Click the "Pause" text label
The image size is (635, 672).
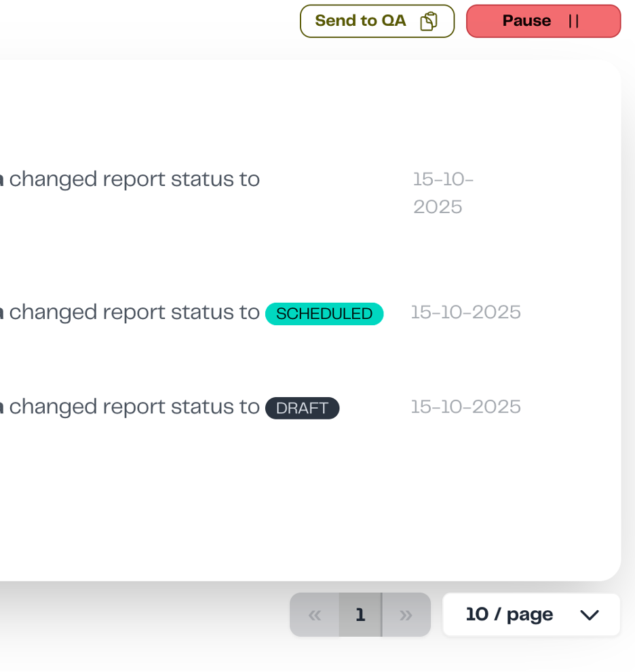pyautogui.click(x=526, y=21)
